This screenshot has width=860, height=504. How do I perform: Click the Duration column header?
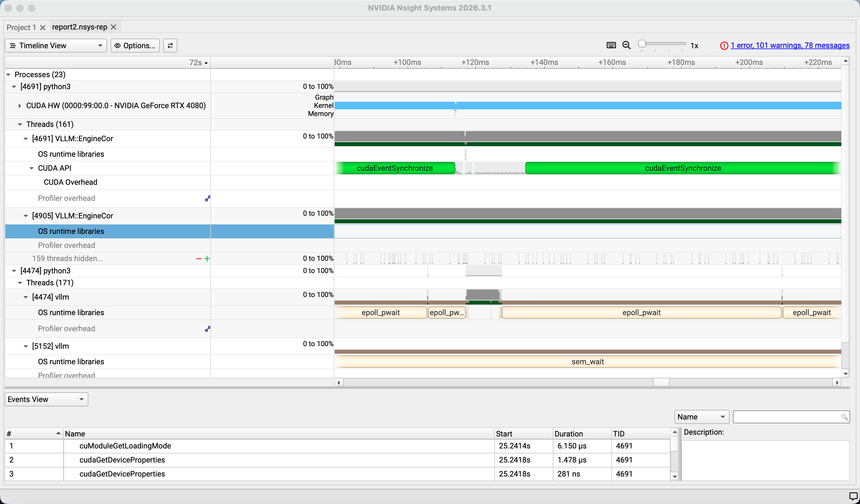pyautogui.click(x=582, y=434)
